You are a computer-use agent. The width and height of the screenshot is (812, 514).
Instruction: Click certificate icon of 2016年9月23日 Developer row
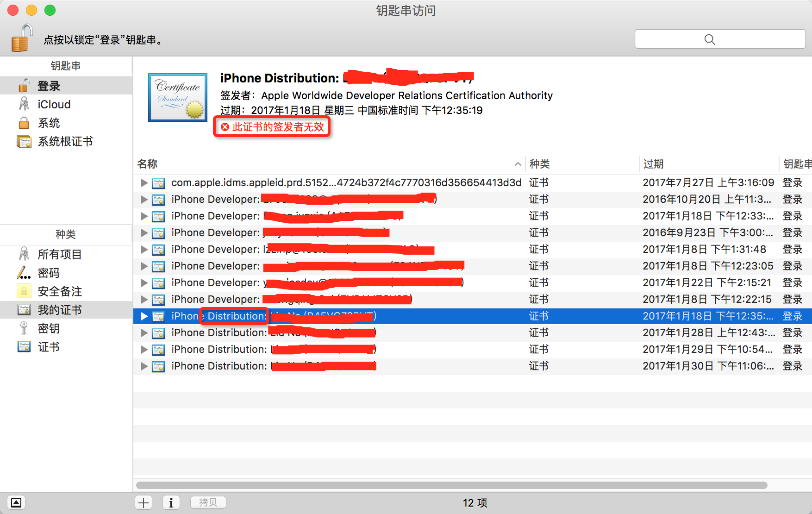(159, 233)
